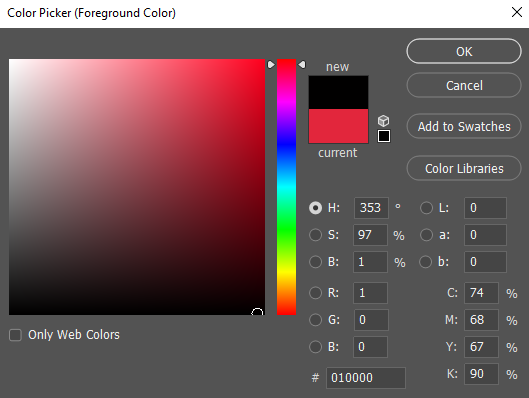Click the RGB B value field

(x=370, y=347)
